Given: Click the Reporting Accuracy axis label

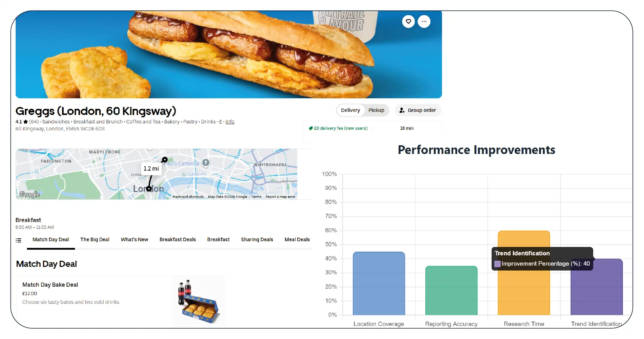Looking at the screenshot, I should tap(451, 324).
